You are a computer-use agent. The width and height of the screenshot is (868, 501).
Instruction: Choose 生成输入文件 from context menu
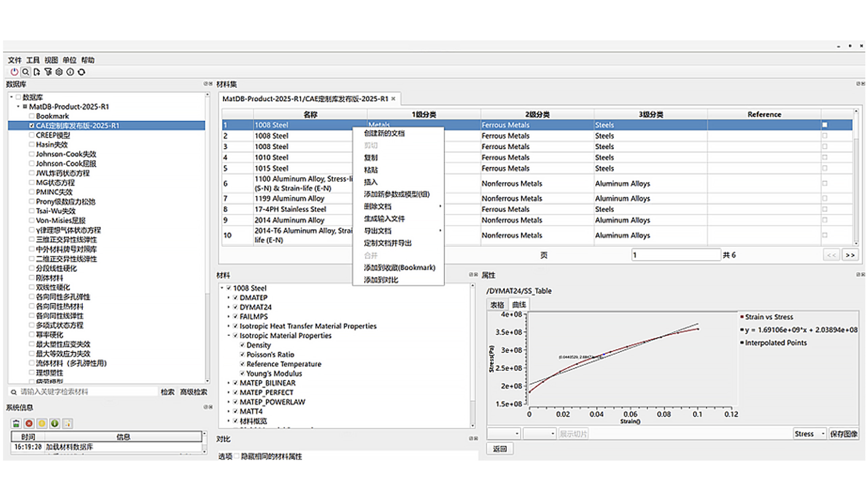[384, 219]
